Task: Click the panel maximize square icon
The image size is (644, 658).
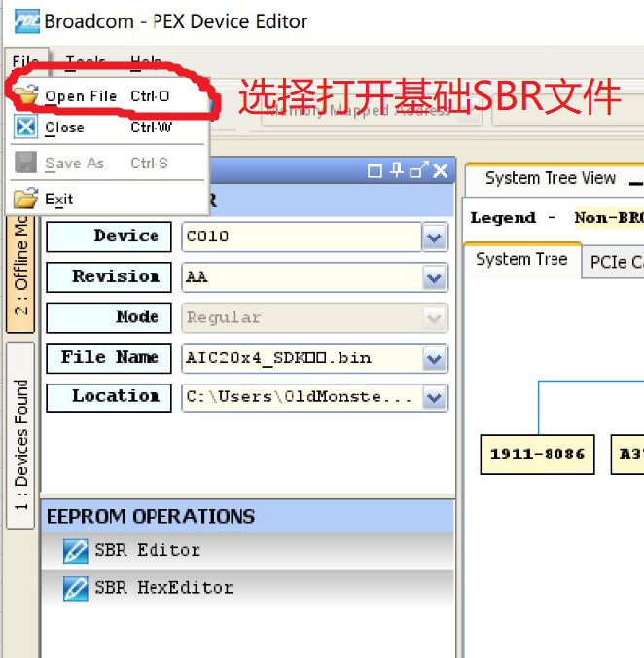Action: 375,171
